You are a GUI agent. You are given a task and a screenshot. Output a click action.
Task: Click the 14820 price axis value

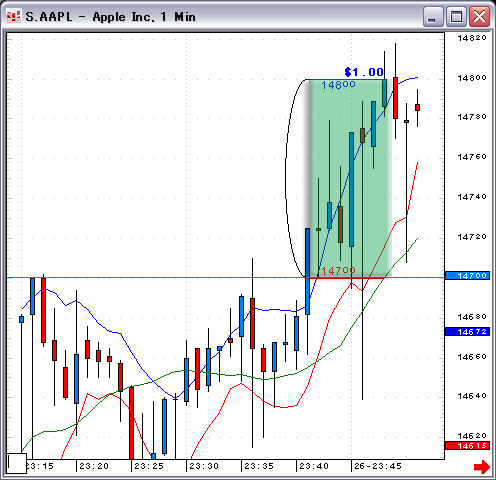pyautogui.click(x=472, y=38)
